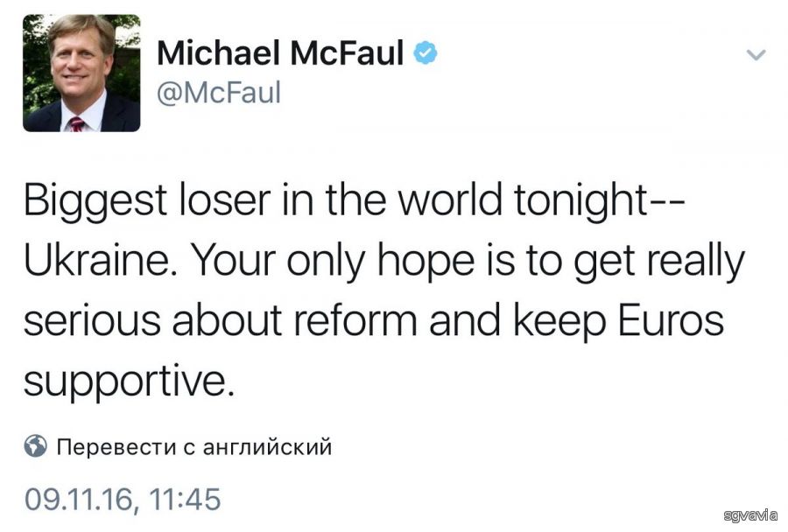Click the word hope in tweet

(x=426, y=262)
